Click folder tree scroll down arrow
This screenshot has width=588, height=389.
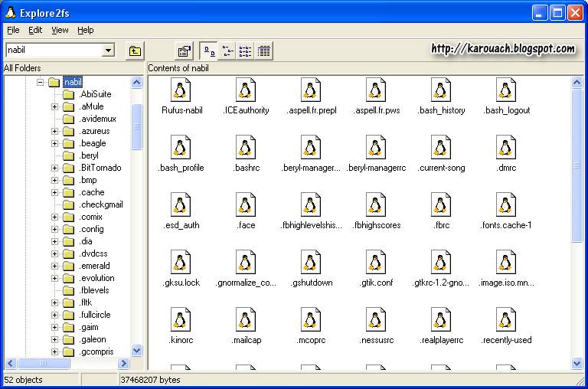point(137,351)
